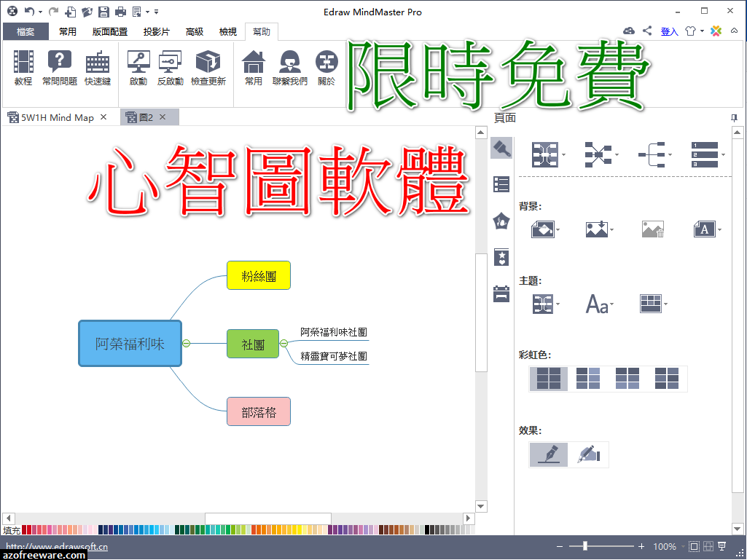Select the 精靈寶可夢社團 subtopic
747x560 pixels.
click(334, 355)
